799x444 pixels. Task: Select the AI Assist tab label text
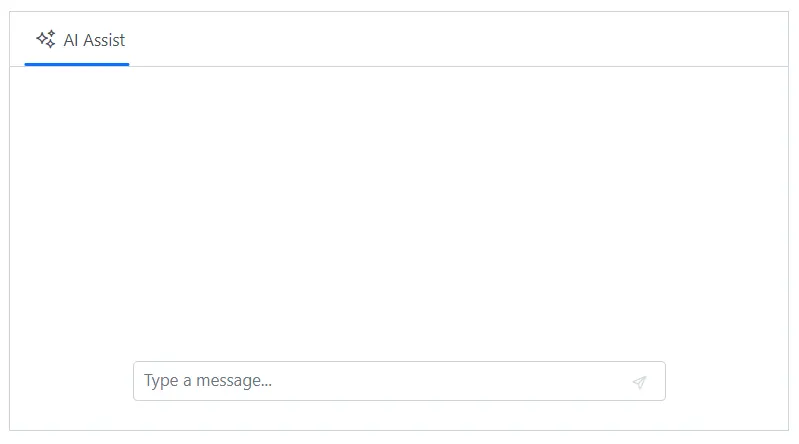(94, 41)
